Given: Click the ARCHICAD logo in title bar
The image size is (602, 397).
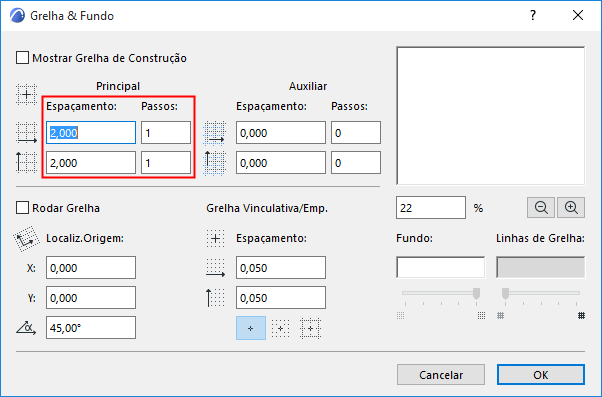Looking at the screenshot, I should (17, 16).
